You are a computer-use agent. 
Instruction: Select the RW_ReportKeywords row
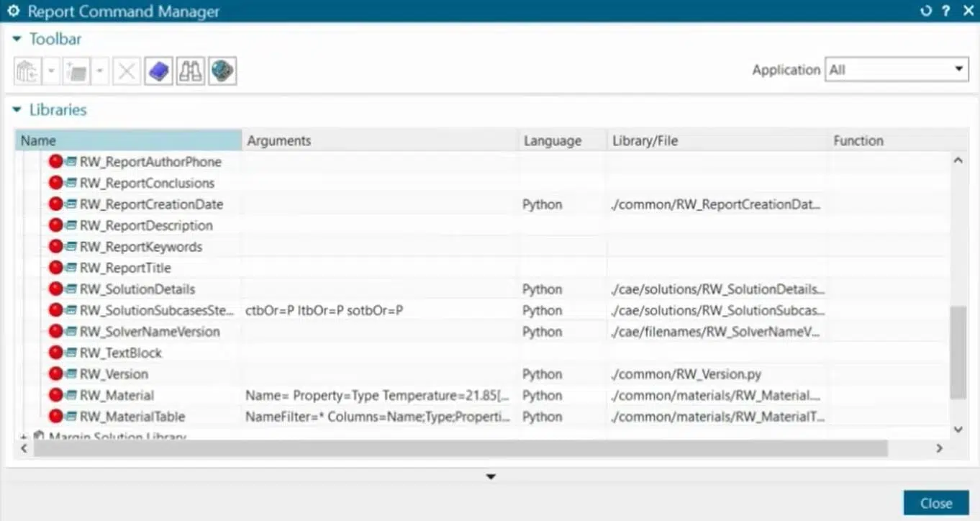(x=483, y=247)
